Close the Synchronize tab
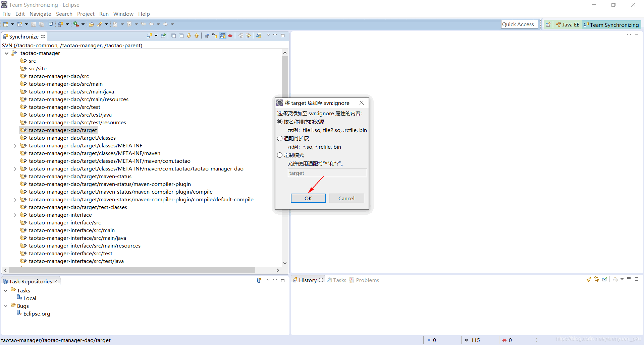644x345 pixels. click(x=43, y=37)
